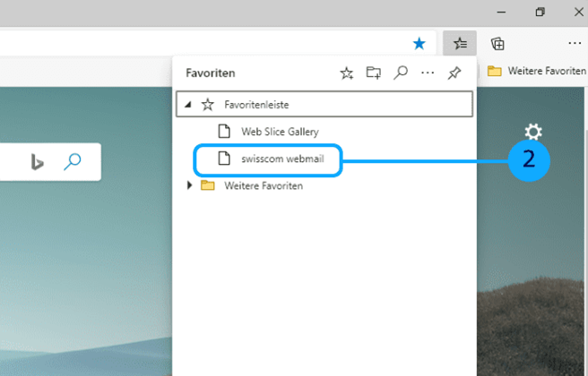Expand Weitere Favoriten arrow in panel
This screenshot has width=588, height=376.
click(x=188, y=185)
